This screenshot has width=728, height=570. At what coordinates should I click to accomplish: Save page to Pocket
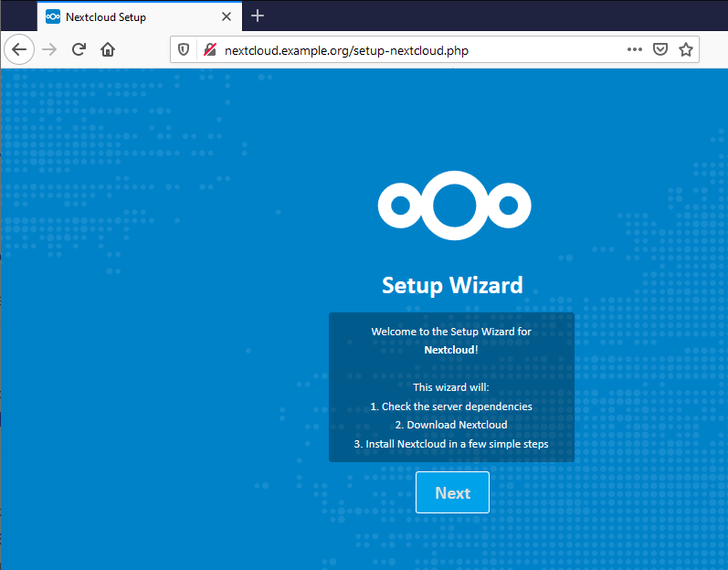(x=660, y=49)
